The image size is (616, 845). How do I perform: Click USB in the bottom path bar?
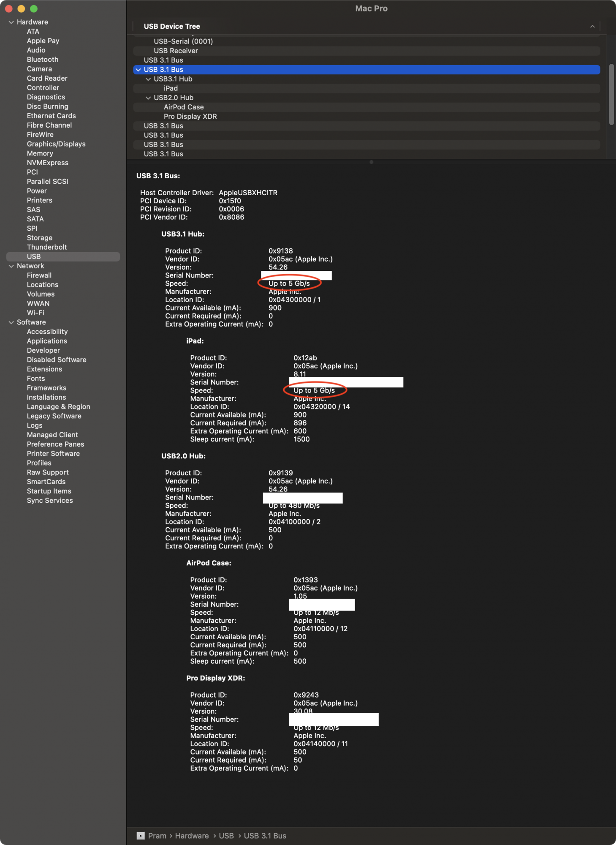click(x=226, y=836)
